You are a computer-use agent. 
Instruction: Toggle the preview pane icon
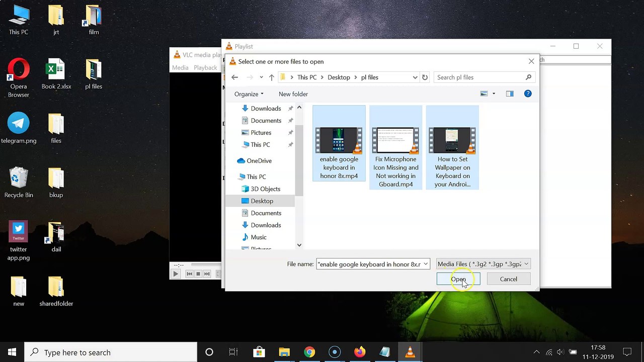pyautogui.click(x=510, y=94)
